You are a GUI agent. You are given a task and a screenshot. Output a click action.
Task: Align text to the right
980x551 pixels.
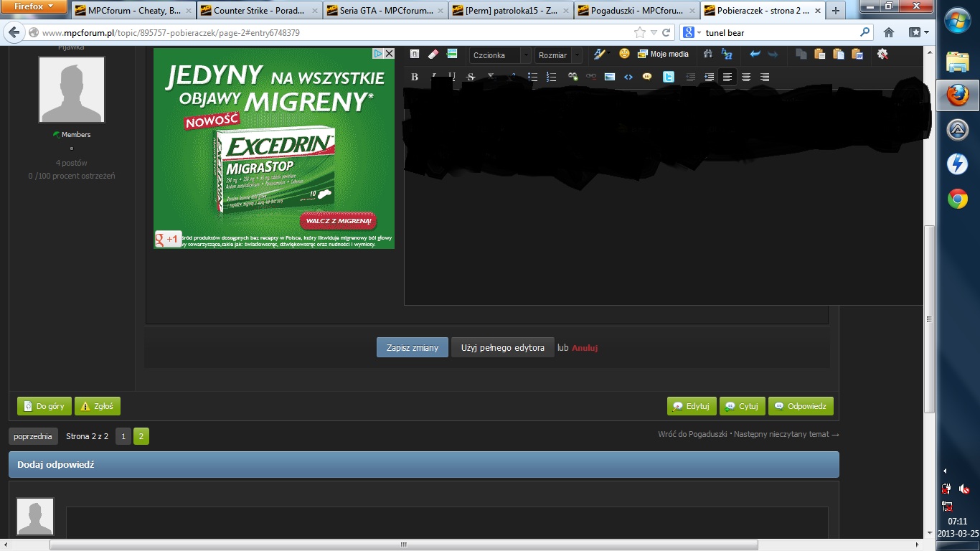point(765,77)
